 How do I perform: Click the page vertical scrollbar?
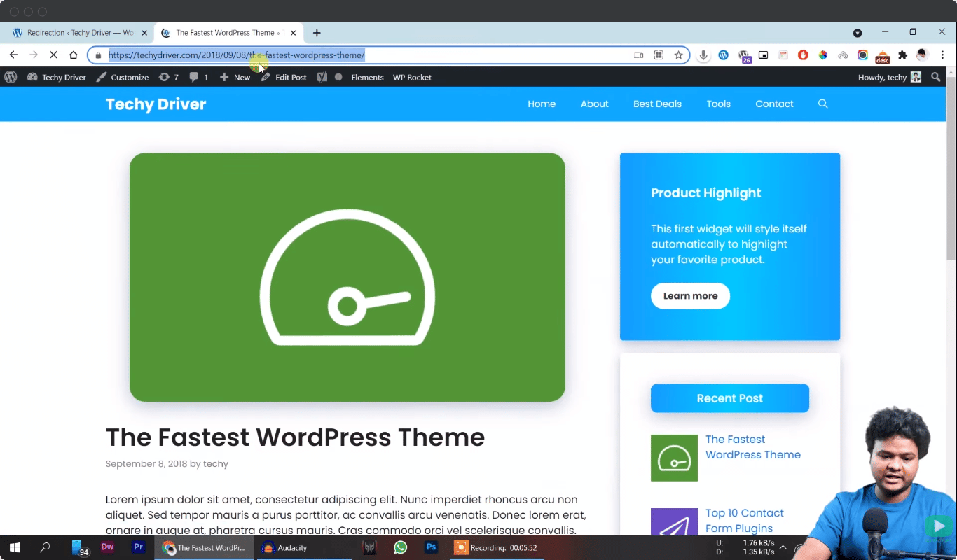pos(951,168)
